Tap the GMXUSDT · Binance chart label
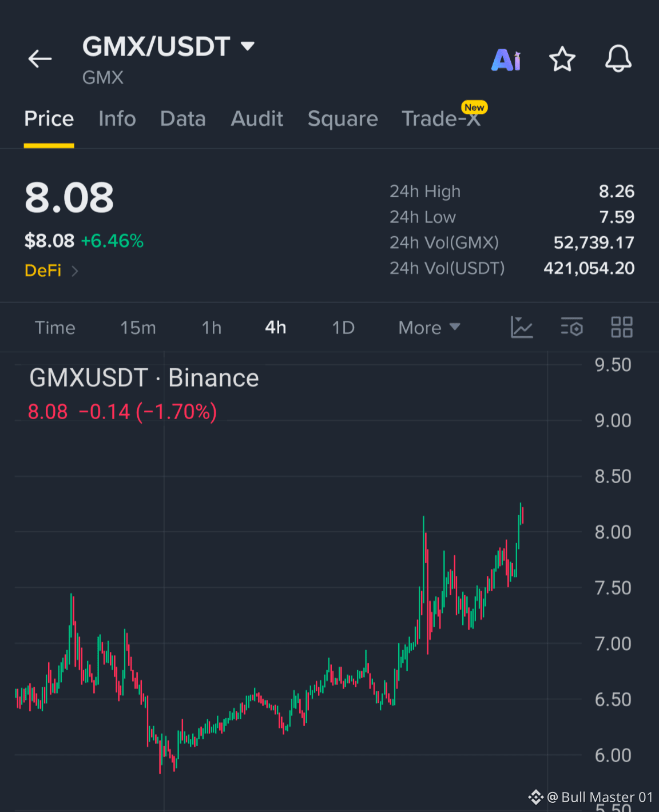 (x=144, y=378)
